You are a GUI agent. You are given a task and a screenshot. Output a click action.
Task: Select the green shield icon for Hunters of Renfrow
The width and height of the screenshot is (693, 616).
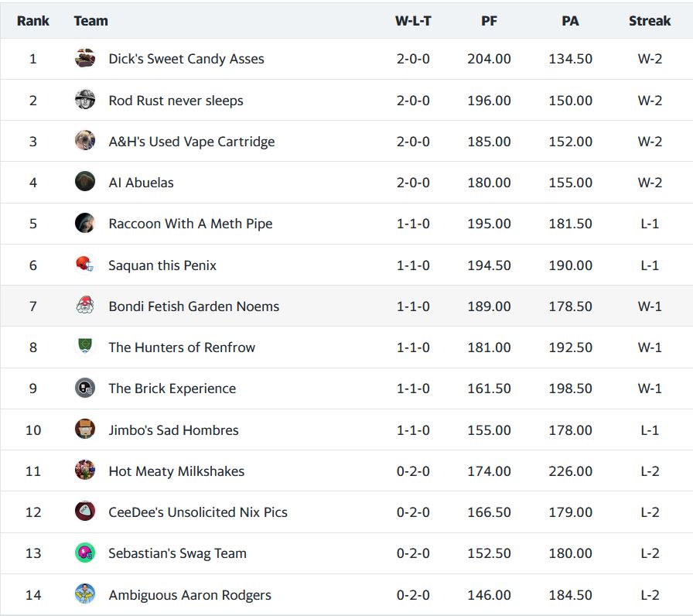pos(85,347)
